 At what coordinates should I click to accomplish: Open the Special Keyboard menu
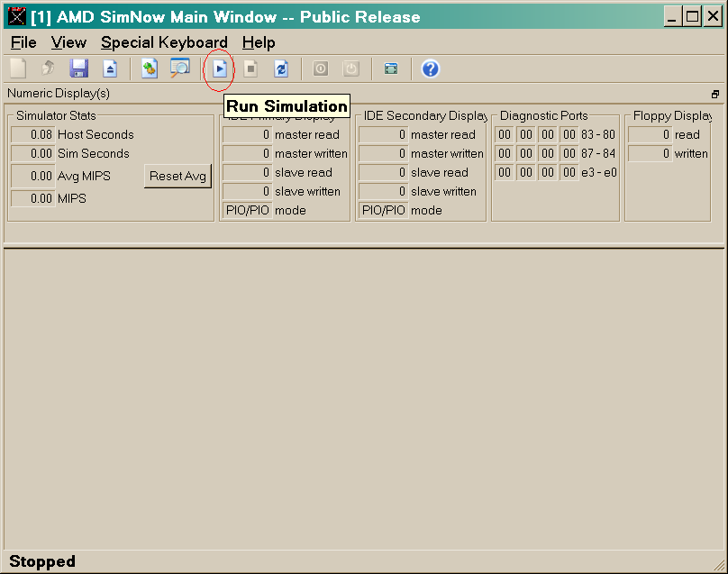tap(164, 42)
